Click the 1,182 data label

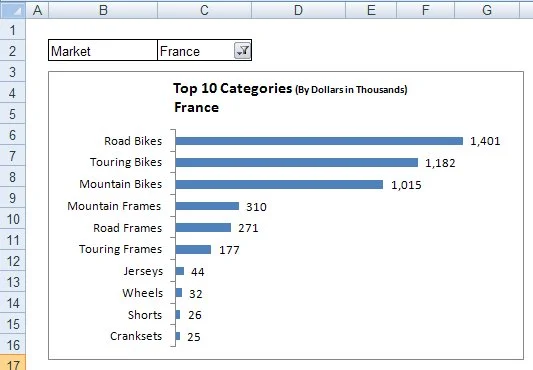pos(440,163)
